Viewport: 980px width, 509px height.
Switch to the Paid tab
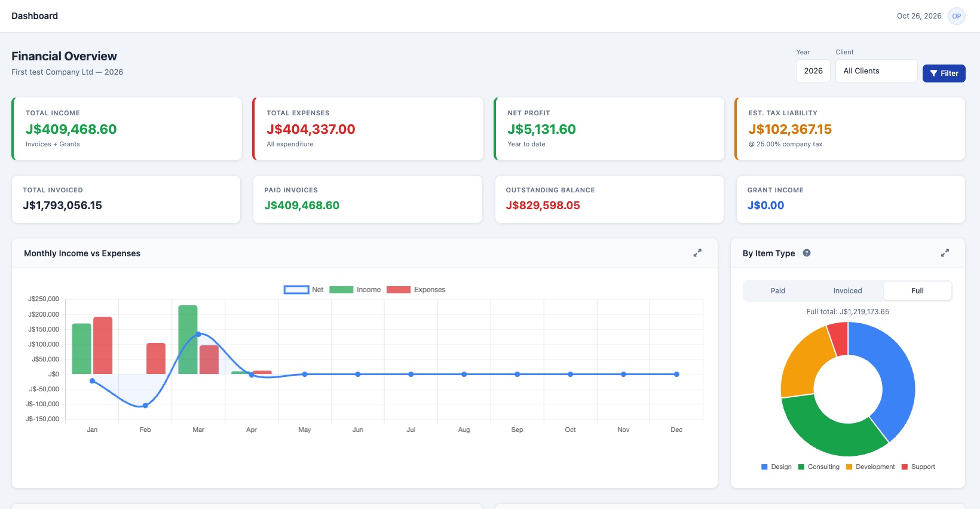click(778, 291)
